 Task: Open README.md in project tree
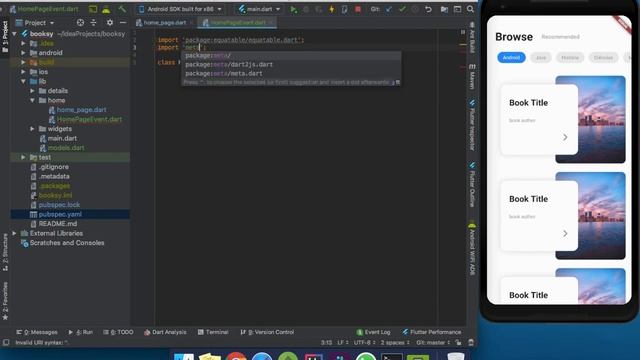pos(58,224)
